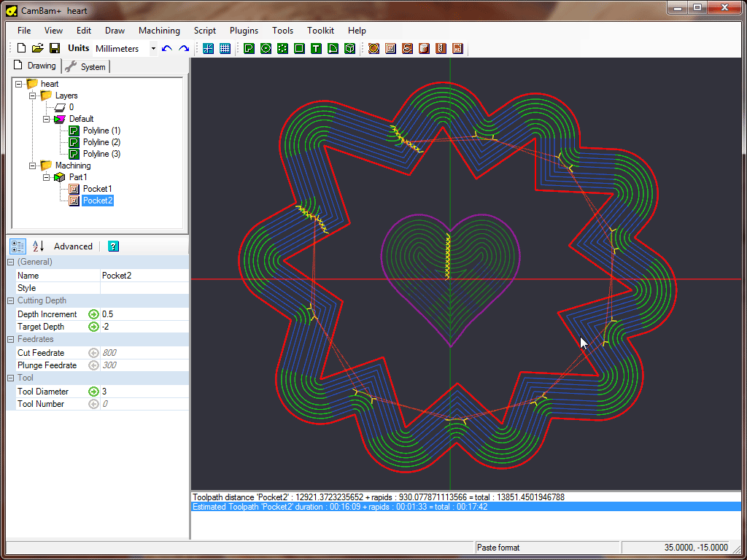Image resolution: width=747 pixels, height=560 pixels.
Task: Click the Profile machining operation icon
Action: click(373, 49)
